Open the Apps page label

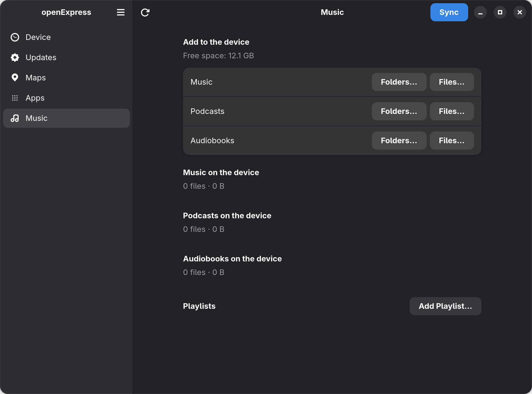pos(35,98)
